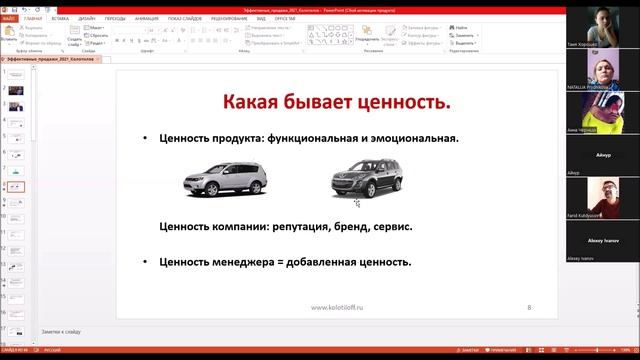Open Экспресс-стили quick styles
This screenshot has width=640, height=360.
pyautogui.click(x=390, y=35)
